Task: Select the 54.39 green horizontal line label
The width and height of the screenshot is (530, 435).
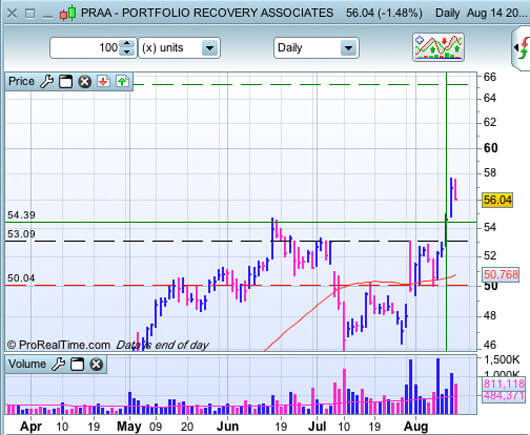Action: click(21, 215)
